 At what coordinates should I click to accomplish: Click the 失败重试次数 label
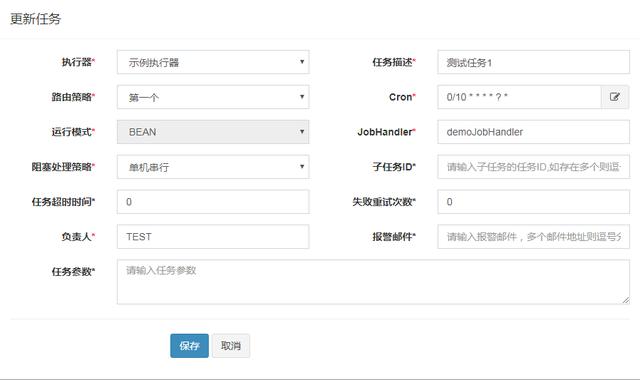384,202
